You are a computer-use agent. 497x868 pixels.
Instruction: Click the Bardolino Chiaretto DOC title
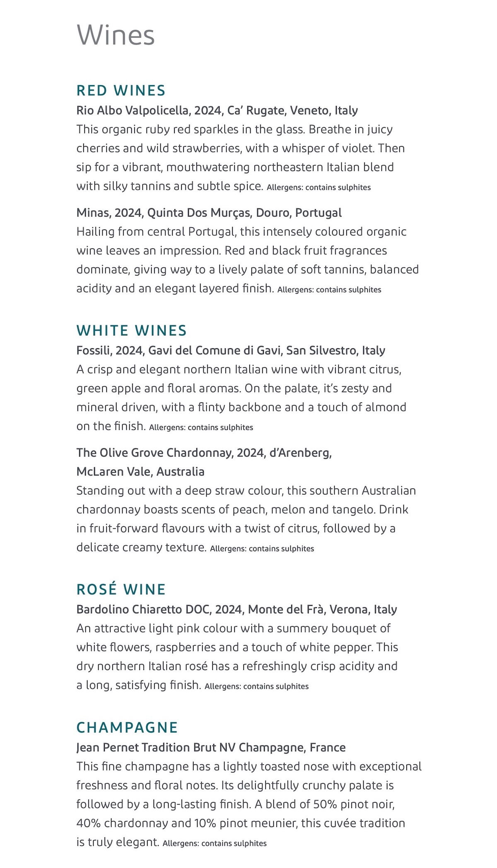tap(236, 610)
